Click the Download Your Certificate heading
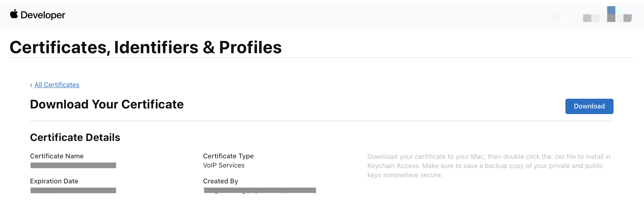 coord(107,104)
